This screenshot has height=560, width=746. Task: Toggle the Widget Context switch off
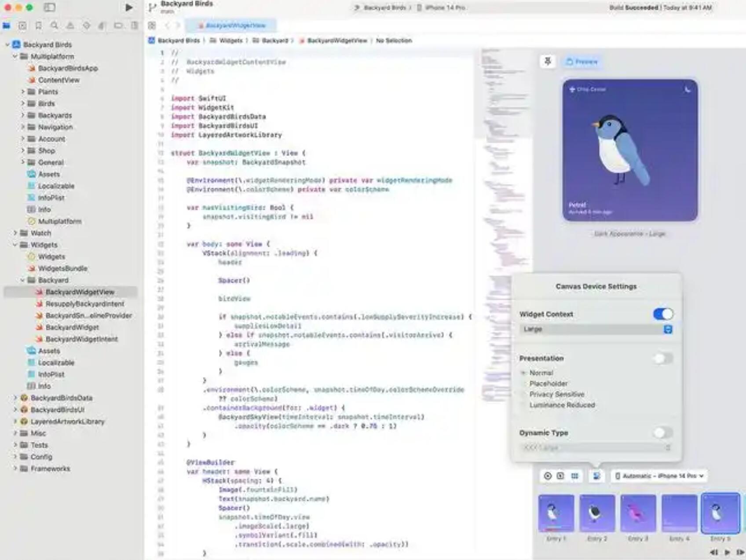pyautogui.click(x=663, y=314)
